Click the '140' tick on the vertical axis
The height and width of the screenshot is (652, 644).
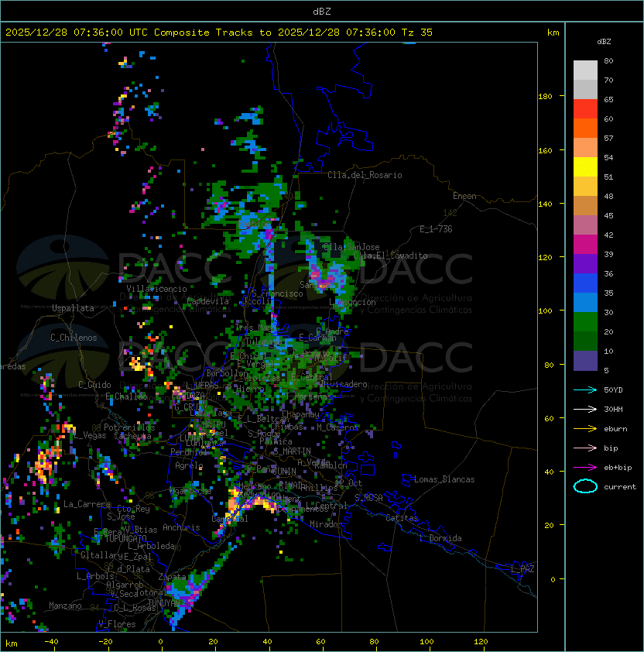click(x=545, y=204)
